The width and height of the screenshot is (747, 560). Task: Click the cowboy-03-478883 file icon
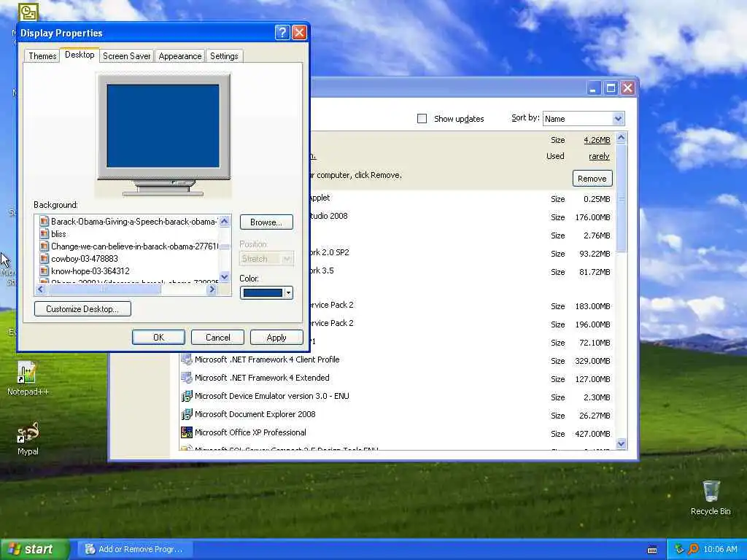(x=44, y=259)
